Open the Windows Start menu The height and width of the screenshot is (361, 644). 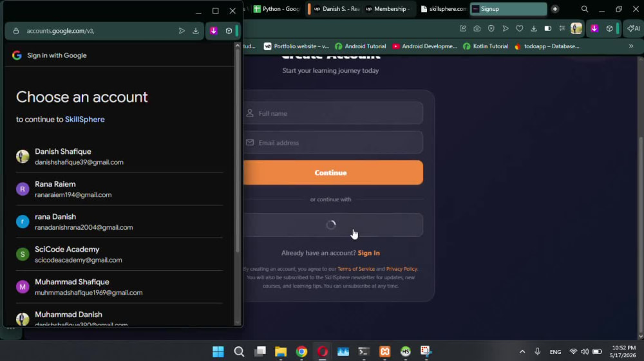point(218,351)
